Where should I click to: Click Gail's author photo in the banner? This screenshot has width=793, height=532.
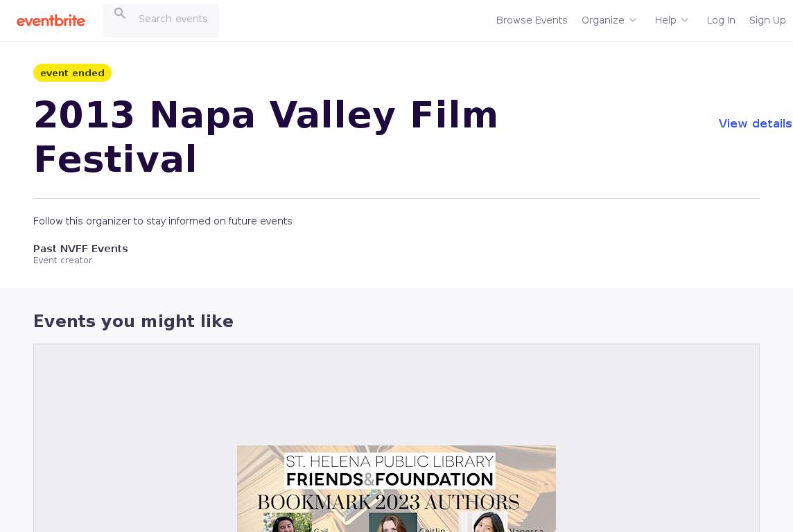(x=288, y=523)
